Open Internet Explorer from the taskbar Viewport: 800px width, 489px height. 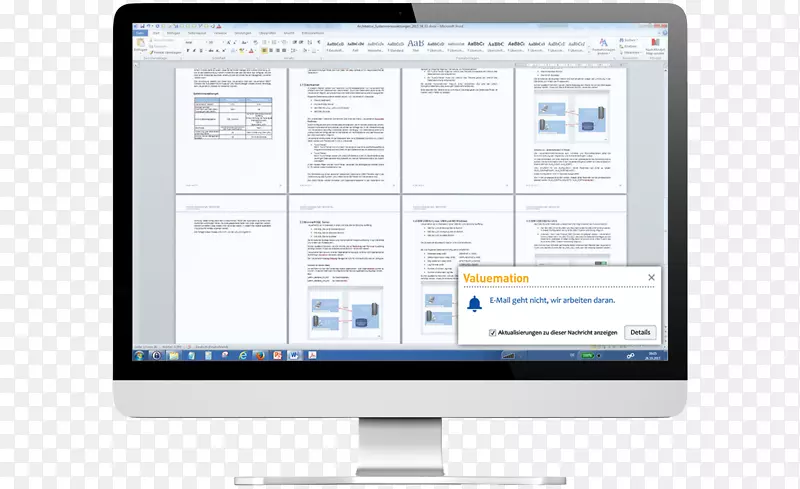[243, 355]
